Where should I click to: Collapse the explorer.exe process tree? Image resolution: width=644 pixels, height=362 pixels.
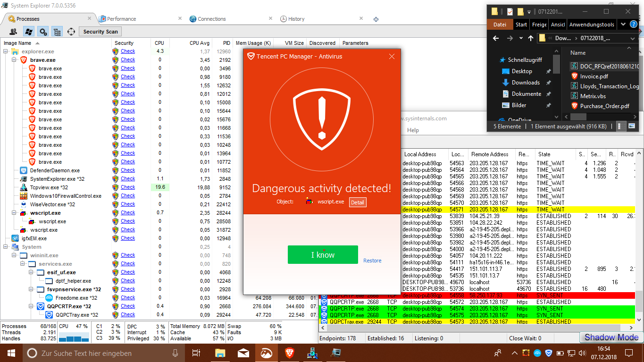point(6,51)
